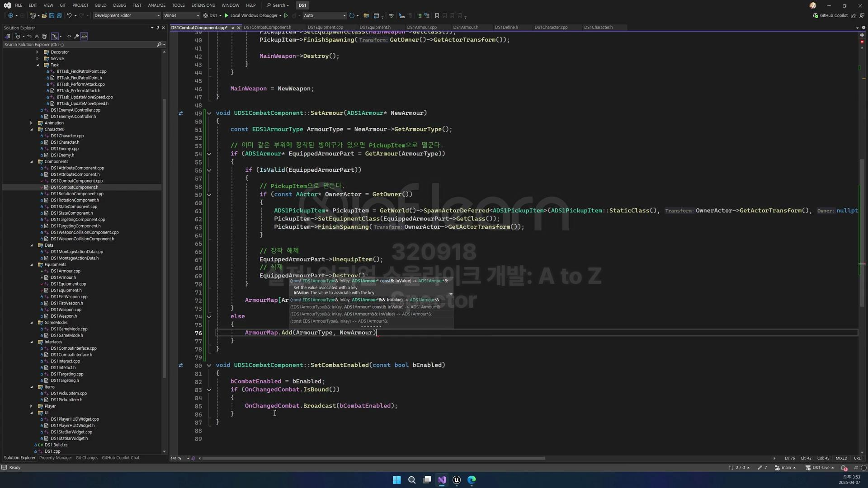Screen dimensions: 868x488
Task: Open the GitHub Copilot Chat panel tab
Action: [x=121, y=458]
